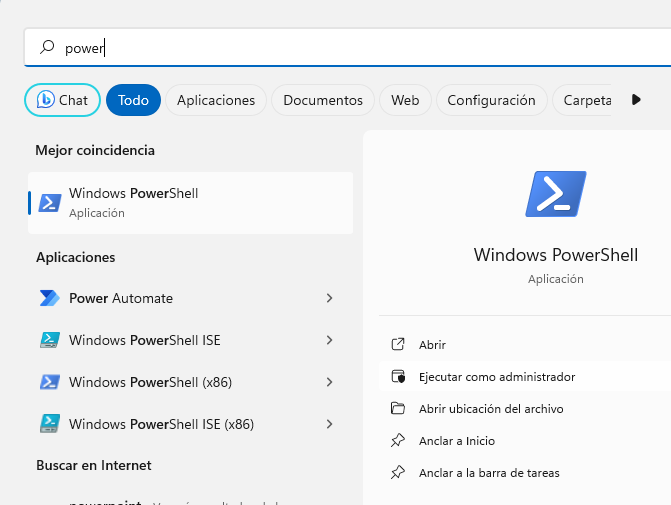The width and height of the screenshot is (671, 505).
Task: Expand options for Windows PowerShell (x86)
Action: pyautogui.click(x=329, y=382)
